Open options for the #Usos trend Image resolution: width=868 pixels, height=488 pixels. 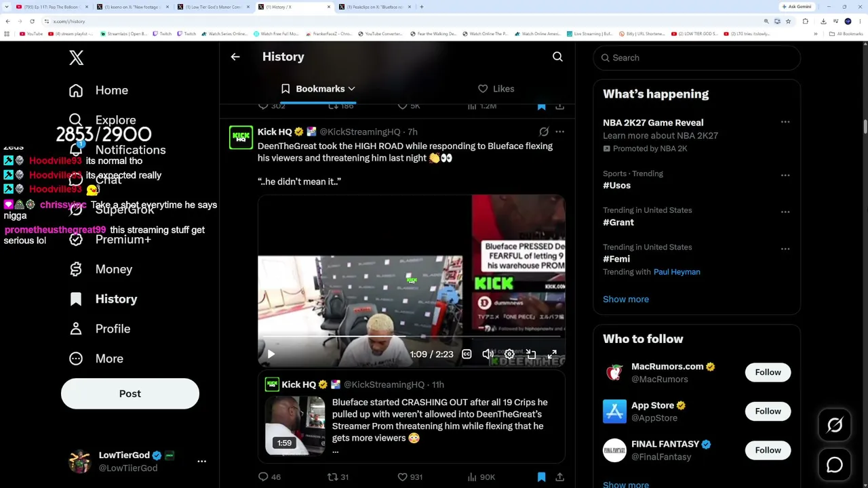pos(785,175)
